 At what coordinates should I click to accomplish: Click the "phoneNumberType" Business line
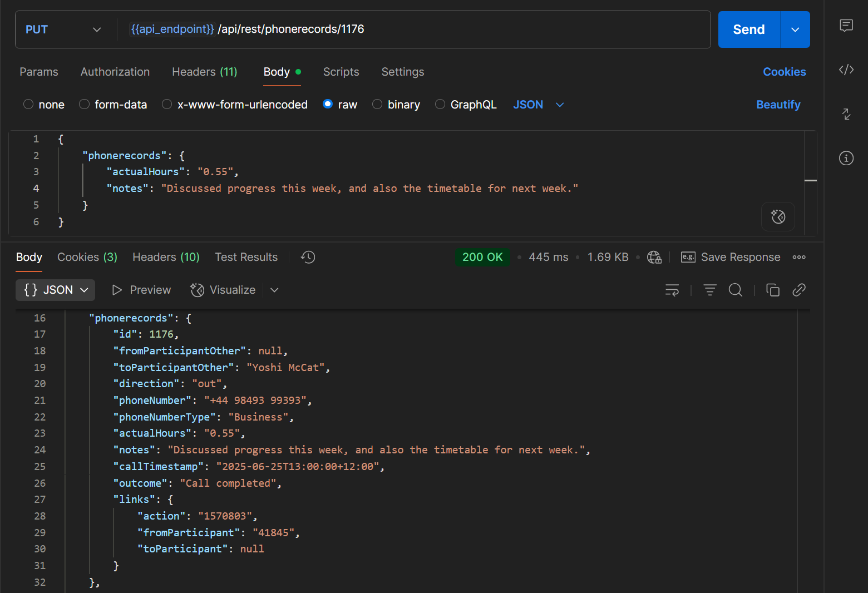(x=204, y=417)
